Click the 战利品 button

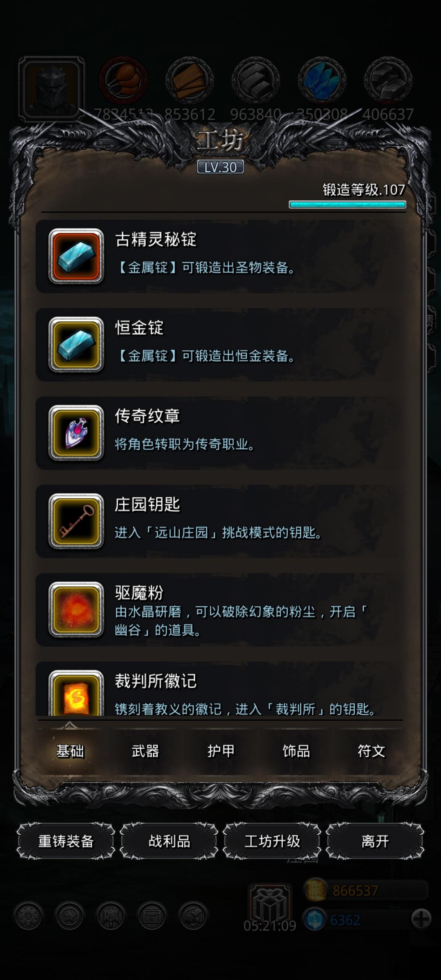tap(169, 841)
